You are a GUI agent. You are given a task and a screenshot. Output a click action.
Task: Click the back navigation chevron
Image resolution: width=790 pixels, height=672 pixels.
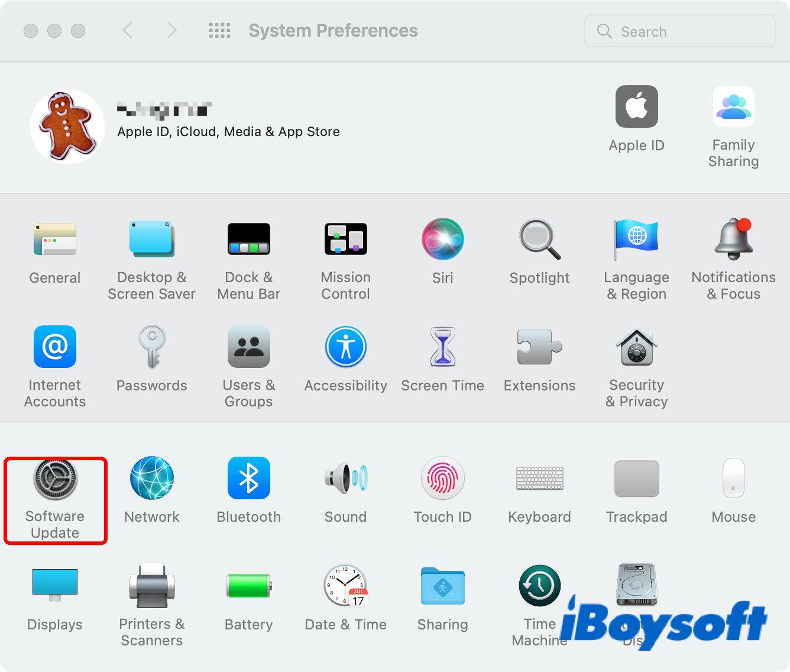click(127, 31)
